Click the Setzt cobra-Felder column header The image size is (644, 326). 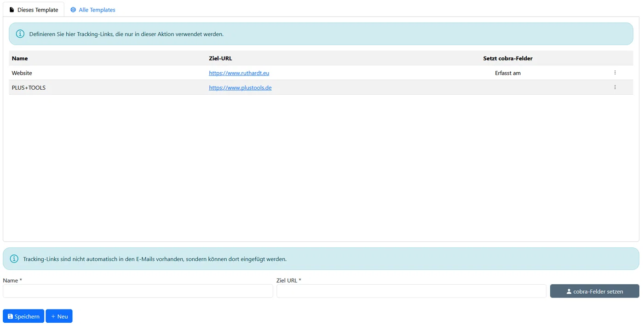click(x=508, y=58)
